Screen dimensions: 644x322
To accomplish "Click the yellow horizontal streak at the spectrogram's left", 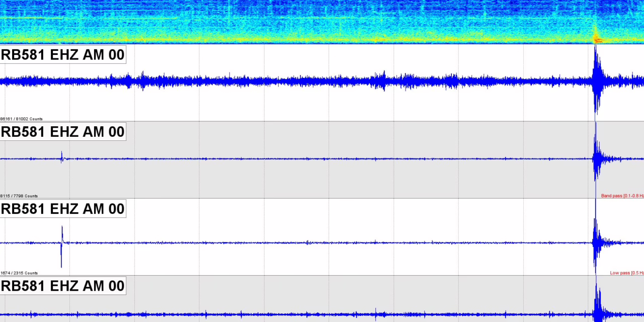I will (30, 18).
